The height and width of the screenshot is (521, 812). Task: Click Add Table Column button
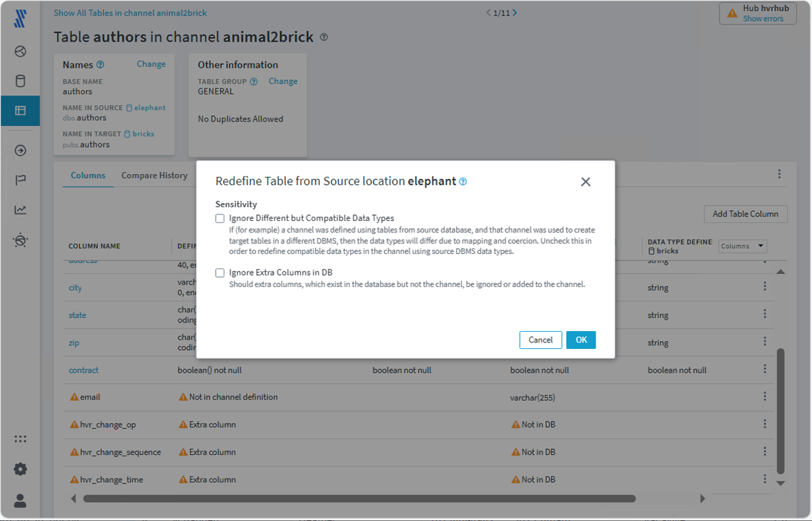pos(746,214)
